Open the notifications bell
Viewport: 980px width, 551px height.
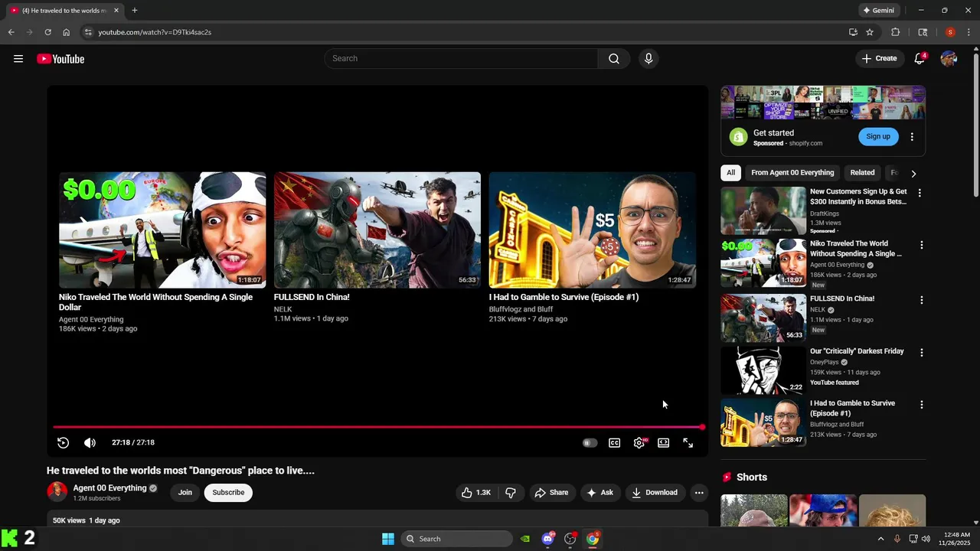pyautogui.click(x=920, y=59)
